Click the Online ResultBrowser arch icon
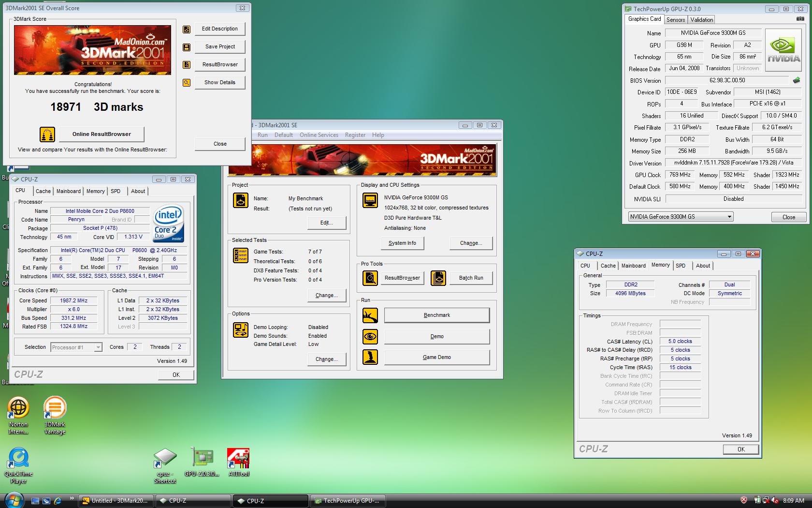 point(47,134)
